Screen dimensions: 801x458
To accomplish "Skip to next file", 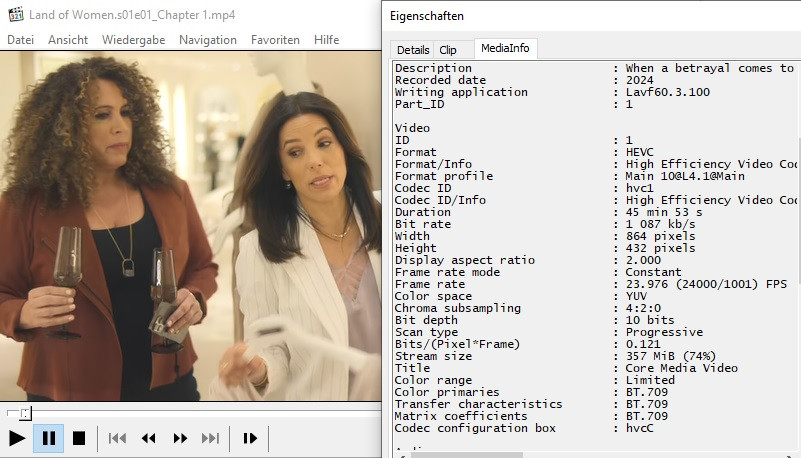I will 210,438.
